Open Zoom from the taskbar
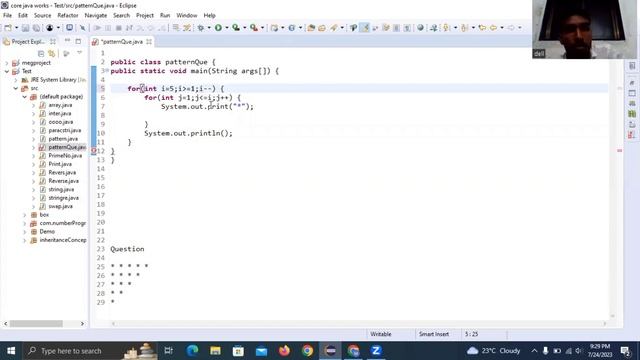This screenshot has height=360, width=640. click(376, 351)
